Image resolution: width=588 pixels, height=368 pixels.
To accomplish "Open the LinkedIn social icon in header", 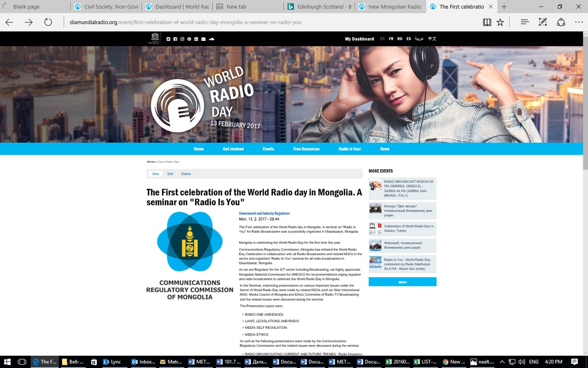I will [x=196, y=39].
